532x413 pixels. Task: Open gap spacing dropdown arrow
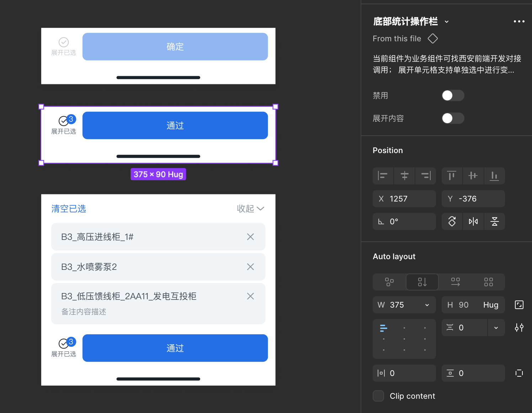(496, 328)
